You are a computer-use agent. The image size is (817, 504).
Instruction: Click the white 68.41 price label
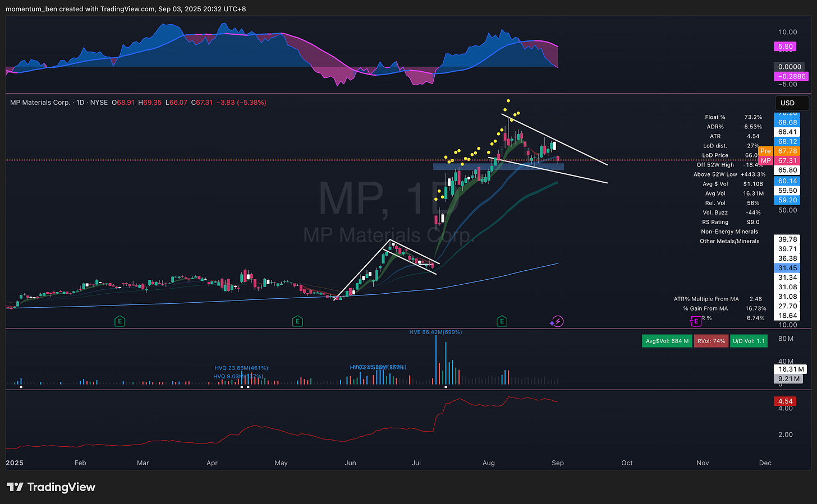coord(788,132)
